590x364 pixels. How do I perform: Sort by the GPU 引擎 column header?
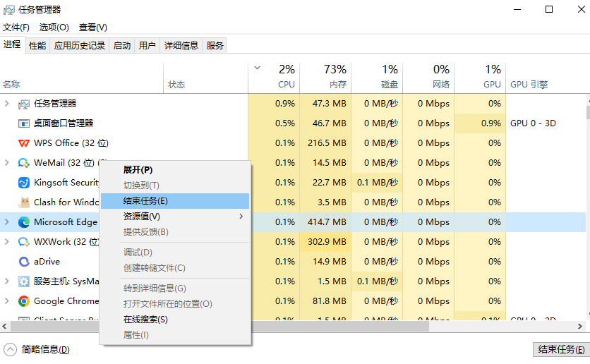546,78
